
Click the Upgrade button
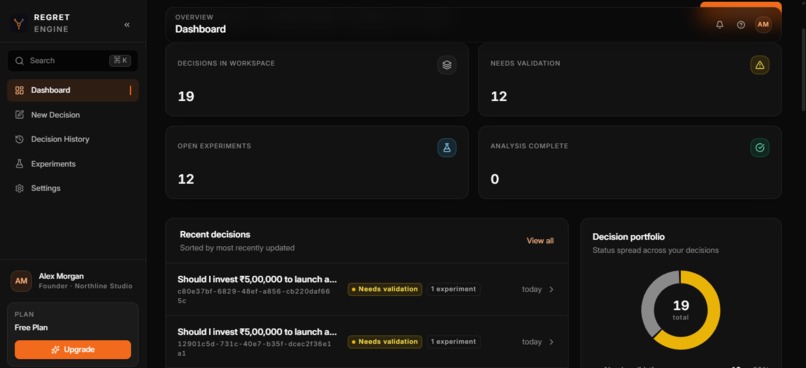(x=72, y=349)
